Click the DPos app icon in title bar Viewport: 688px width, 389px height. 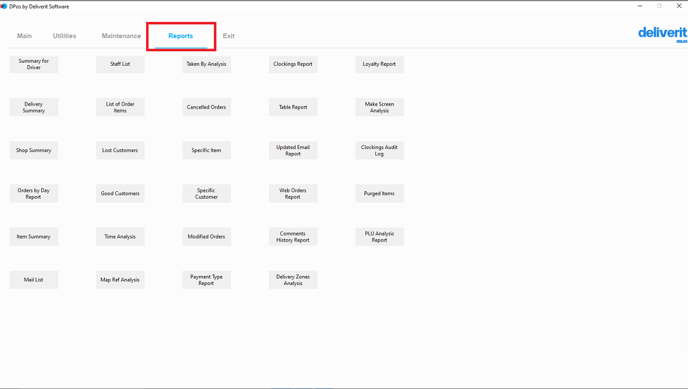click(4, 7)
